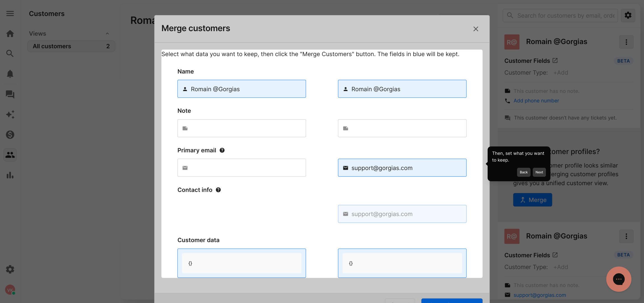The height and width of the screenshot is (303, 644).
Task: Open first Customer Fields external link icon
Action: (555, 61)
